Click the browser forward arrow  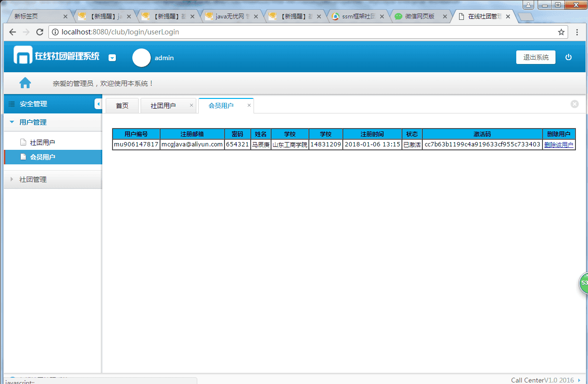pos(27,32)
